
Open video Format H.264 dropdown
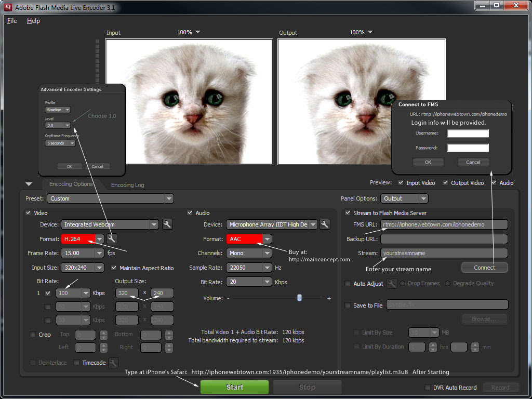click(83, 239)
